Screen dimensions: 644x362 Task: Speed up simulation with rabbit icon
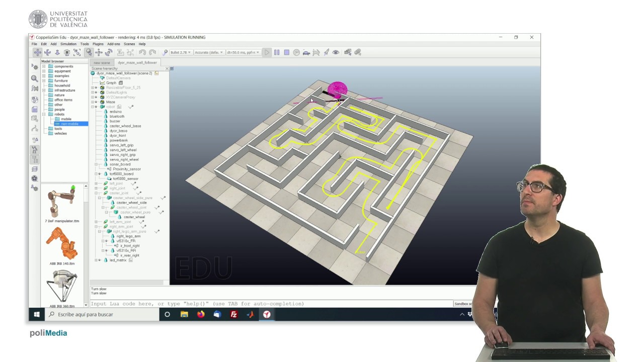[x=316, y=52]
